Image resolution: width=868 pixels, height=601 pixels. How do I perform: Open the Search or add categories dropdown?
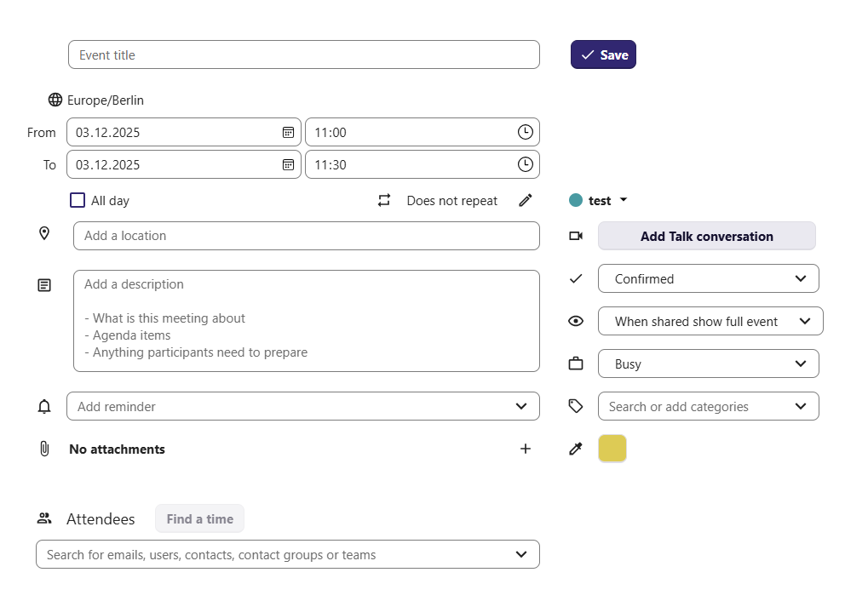point(708,406)
